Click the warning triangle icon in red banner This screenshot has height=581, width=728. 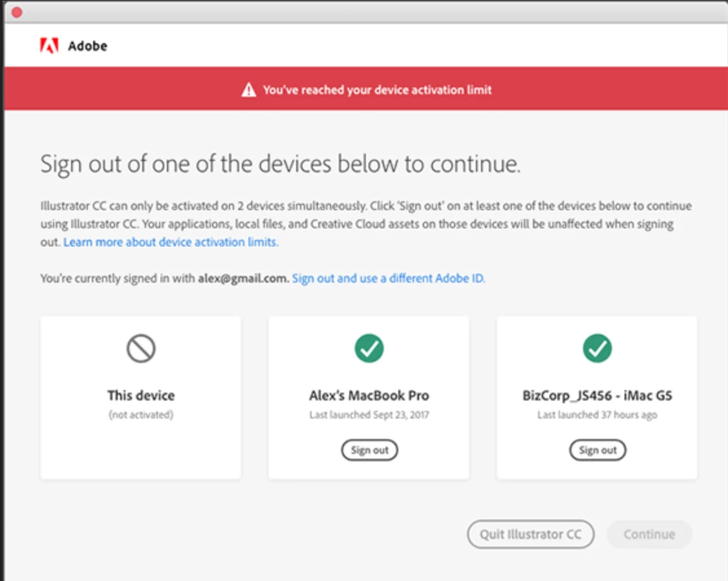pos(249,90)
